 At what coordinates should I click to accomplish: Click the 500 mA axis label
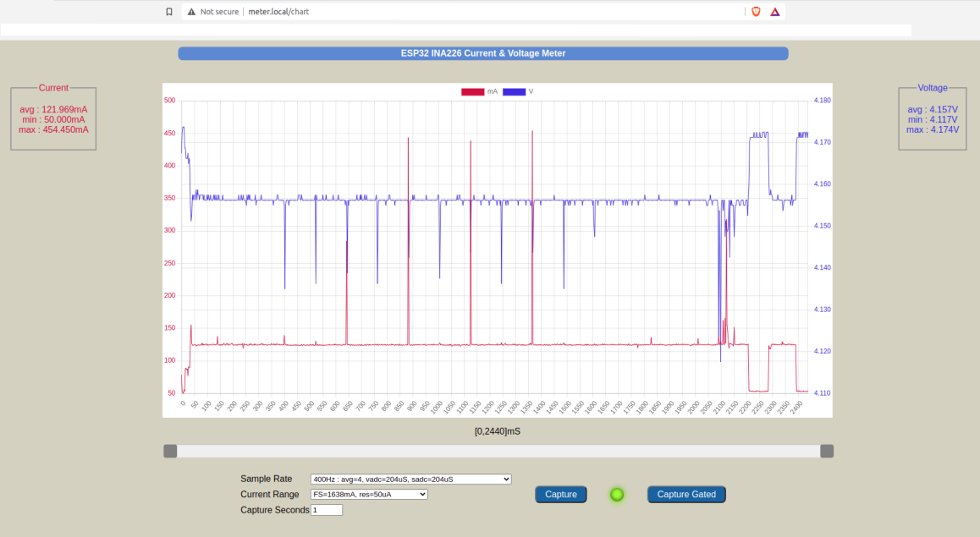169,101
